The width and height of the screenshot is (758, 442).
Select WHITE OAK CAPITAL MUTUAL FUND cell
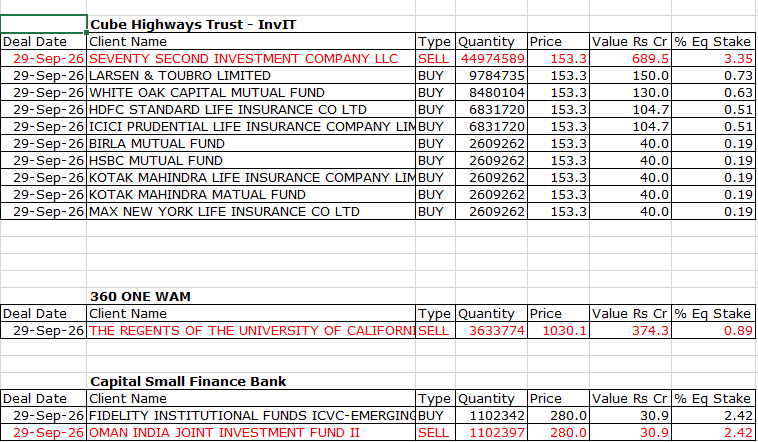pyautogui.click(x=251, y=92)
